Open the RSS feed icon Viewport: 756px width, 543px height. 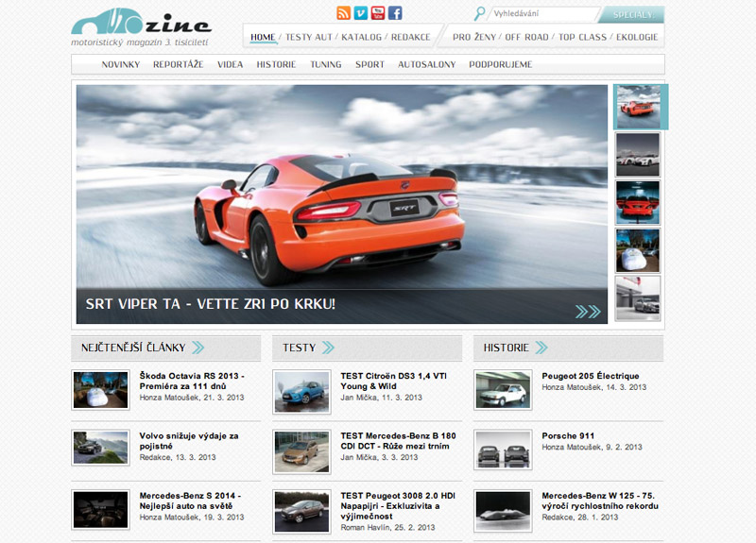point(344,13)
